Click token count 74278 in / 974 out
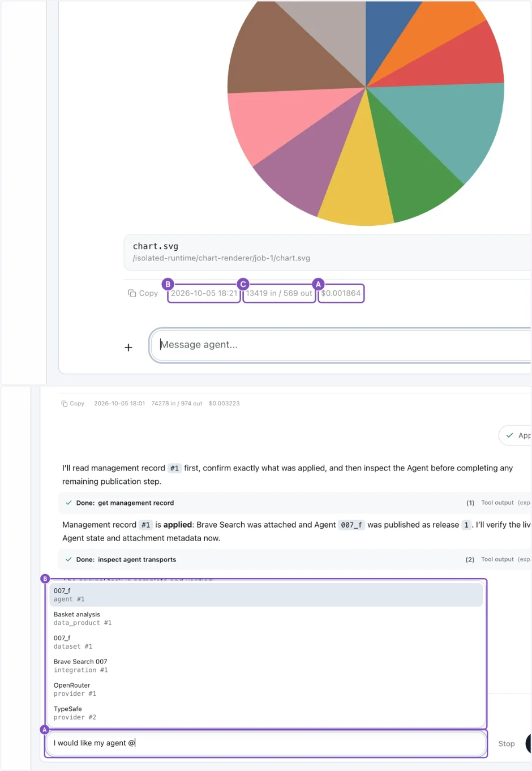532x771 pixels. (177, 404)
